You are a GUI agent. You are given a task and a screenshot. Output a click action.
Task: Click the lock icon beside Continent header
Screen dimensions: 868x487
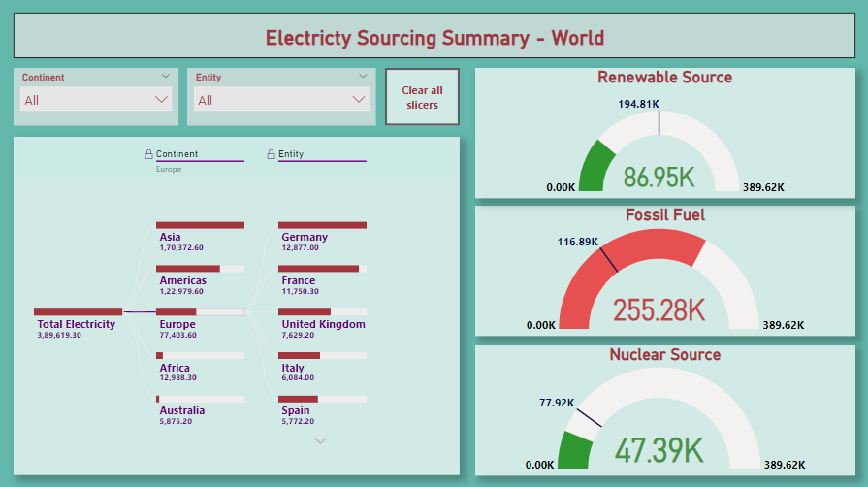[148, 154]
